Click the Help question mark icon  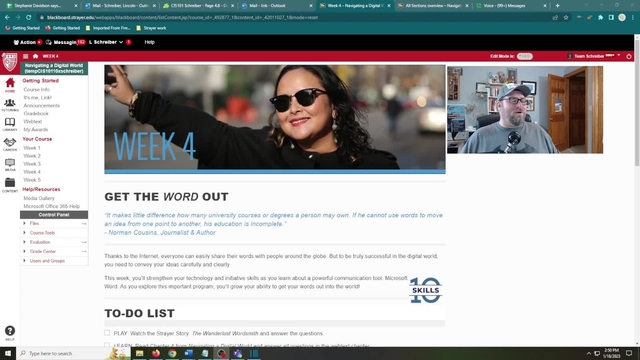(x=10, y=331)
